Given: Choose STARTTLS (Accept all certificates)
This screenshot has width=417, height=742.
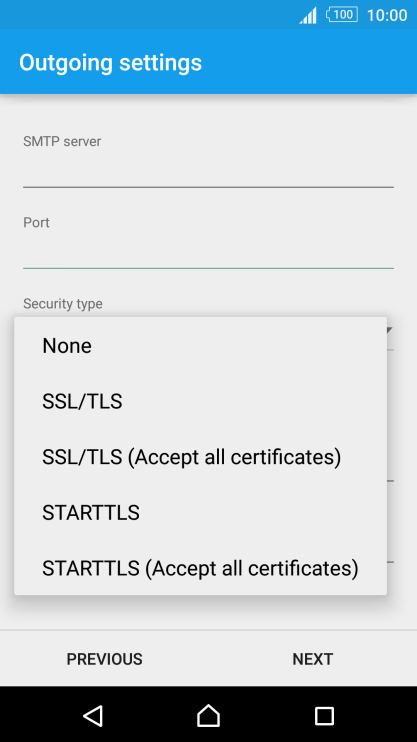Looking at the screenshot, I should click(201, 568).
